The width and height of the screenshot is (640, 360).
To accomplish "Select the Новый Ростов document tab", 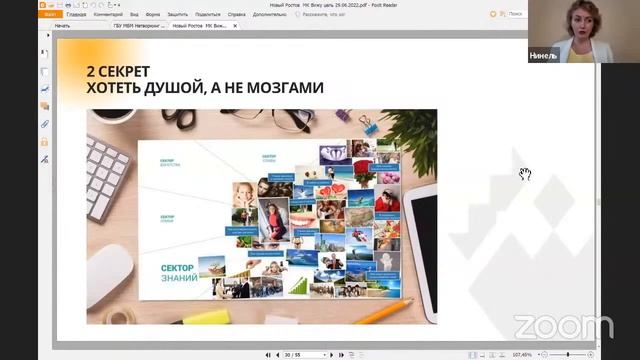I will coord(199,26).
